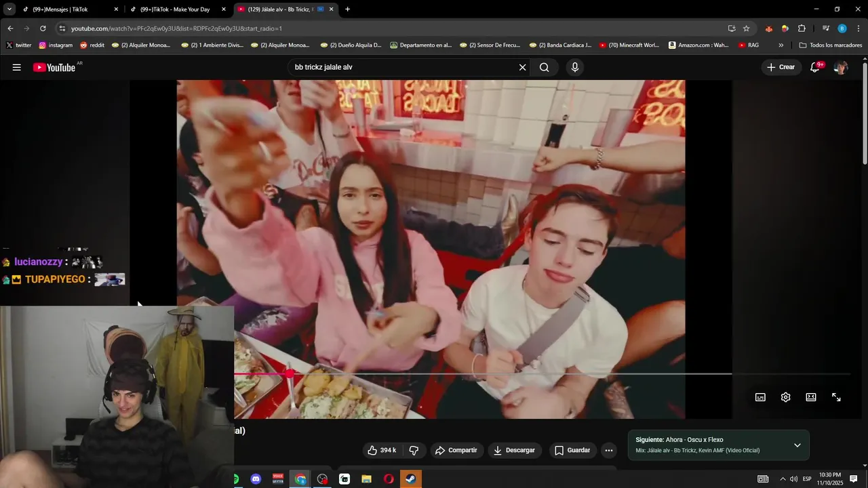Open the instagram bookmark
868x488 pixels.
[x=56, y=45]
